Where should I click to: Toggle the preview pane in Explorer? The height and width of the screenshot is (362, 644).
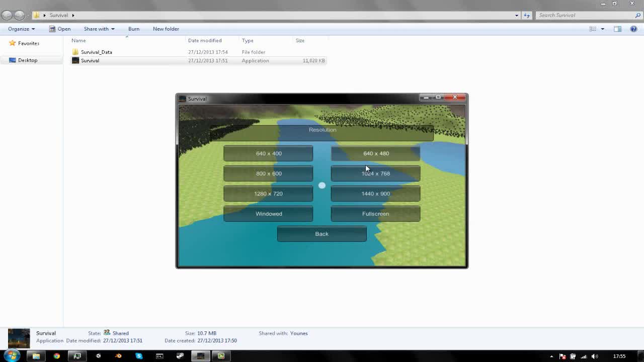pos(617,29)
